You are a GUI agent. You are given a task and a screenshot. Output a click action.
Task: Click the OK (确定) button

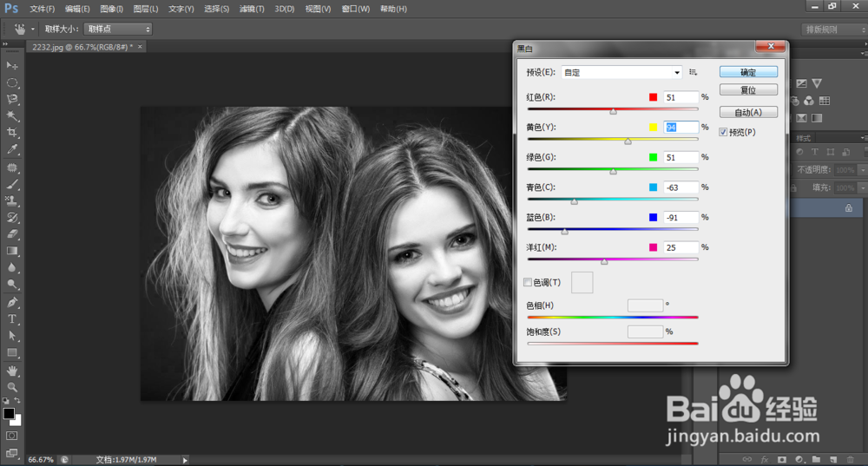click(748, 72)
